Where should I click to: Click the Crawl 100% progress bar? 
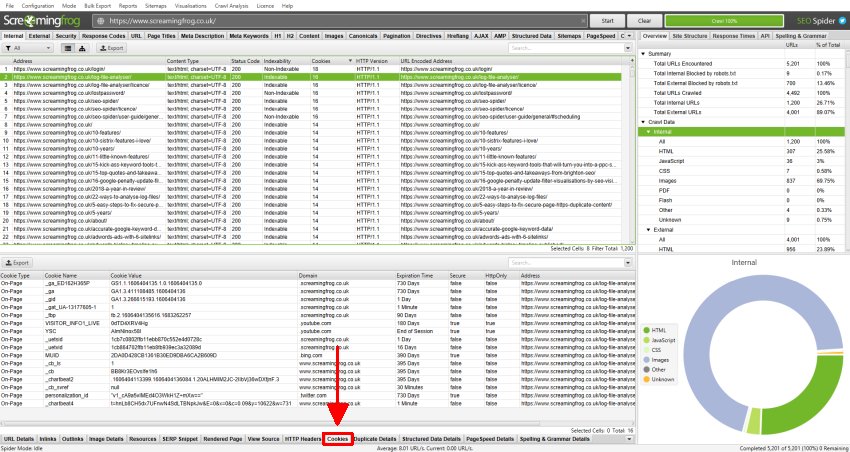[724, 21]
